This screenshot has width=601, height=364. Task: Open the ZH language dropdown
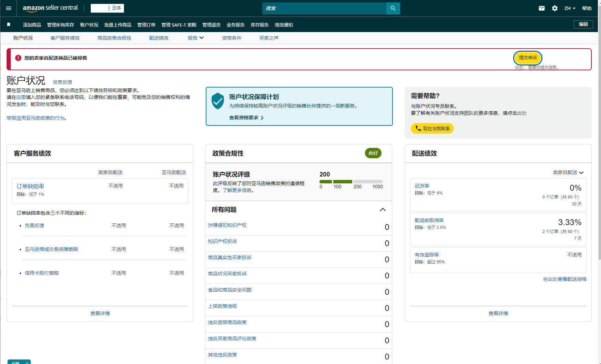(570, 8)
